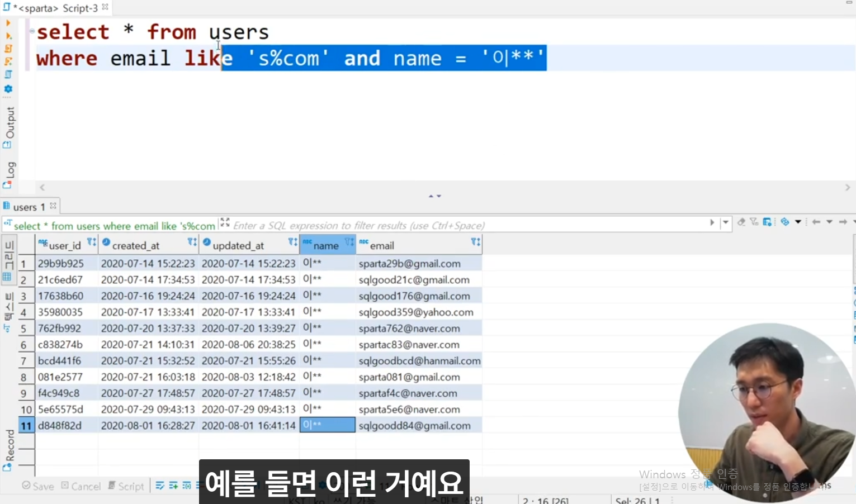Clear result filters with the eraser icon
Screen dimensions: 856x504
pyautogui.click(x=741, y=222)
